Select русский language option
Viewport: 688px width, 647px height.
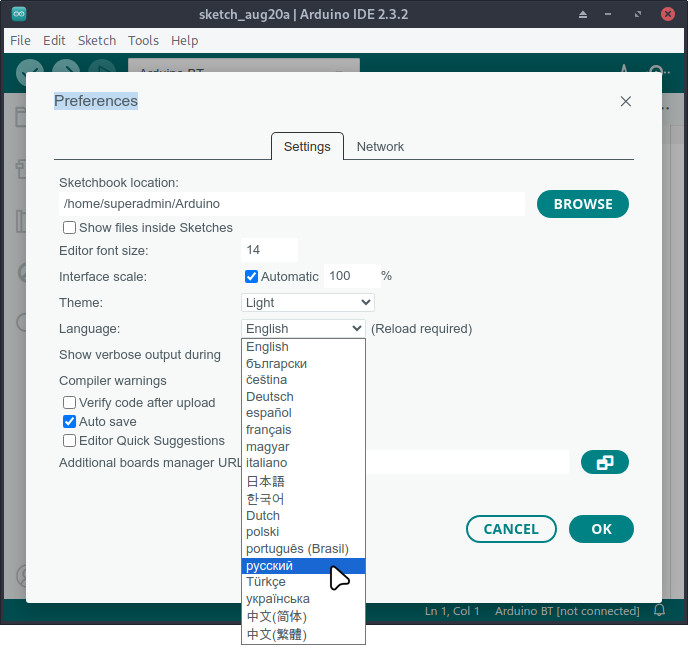[303, 566]
